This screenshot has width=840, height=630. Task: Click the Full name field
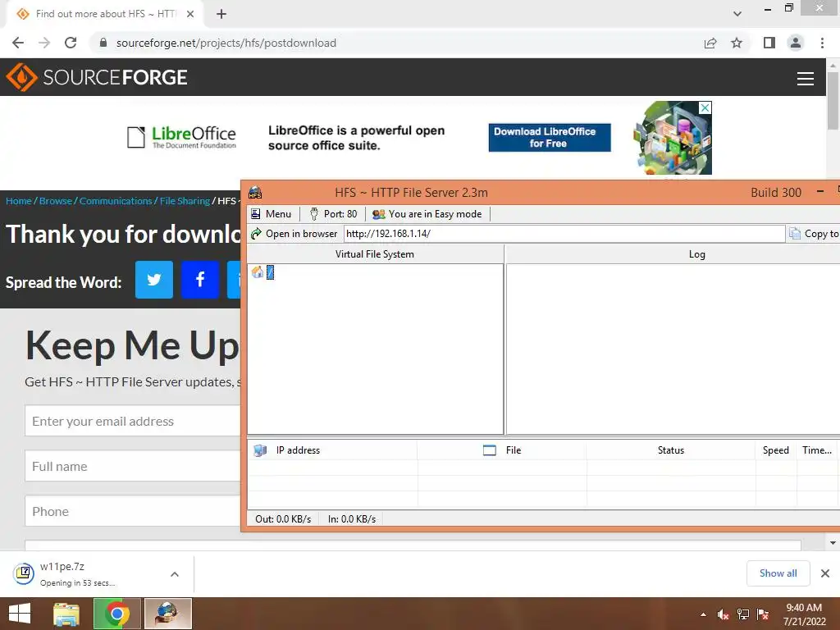pos(132,466)
